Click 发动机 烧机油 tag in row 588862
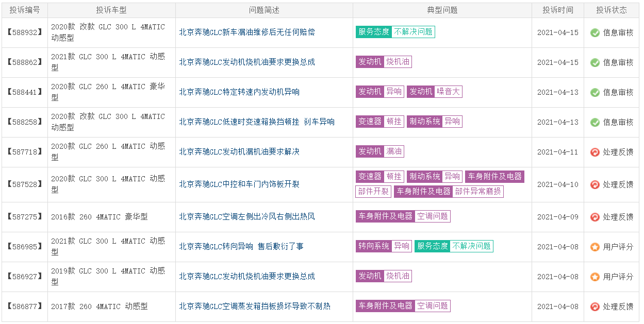Image resolution: width=644 pixels, height=324 pixels. point(384,62)
